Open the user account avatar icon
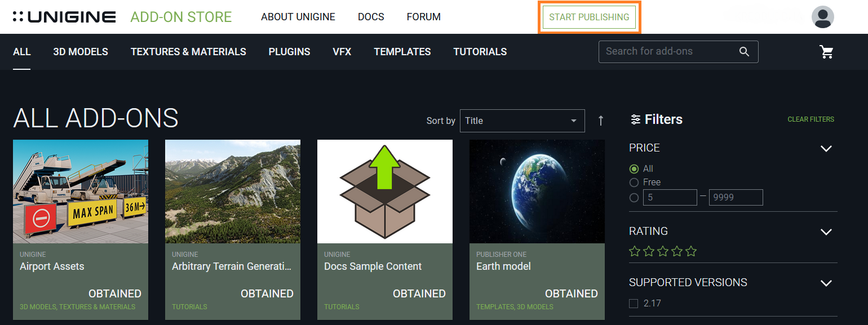 (x=823, y=17)
